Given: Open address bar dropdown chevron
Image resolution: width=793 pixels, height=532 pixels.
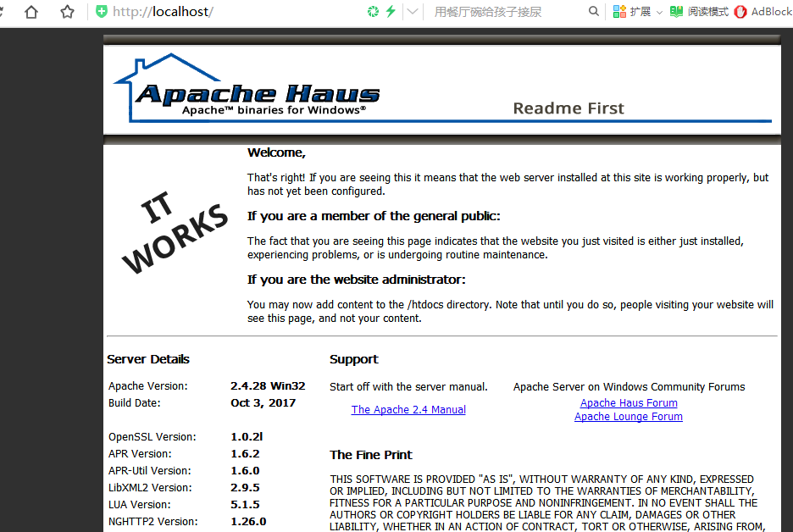Looking at the screenshot, I should tap(413, 11).
